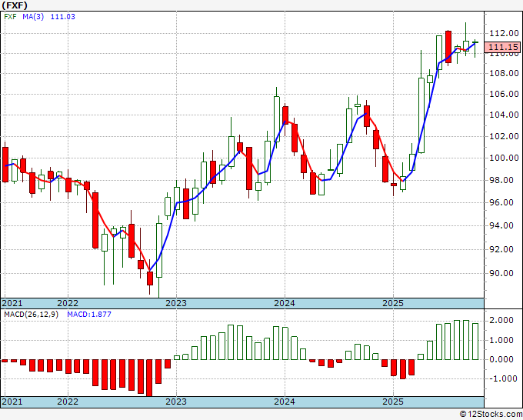Select the MACD:1.877 value readout
This screenshot has width=523, height=420.
click(x=89, y=315)
